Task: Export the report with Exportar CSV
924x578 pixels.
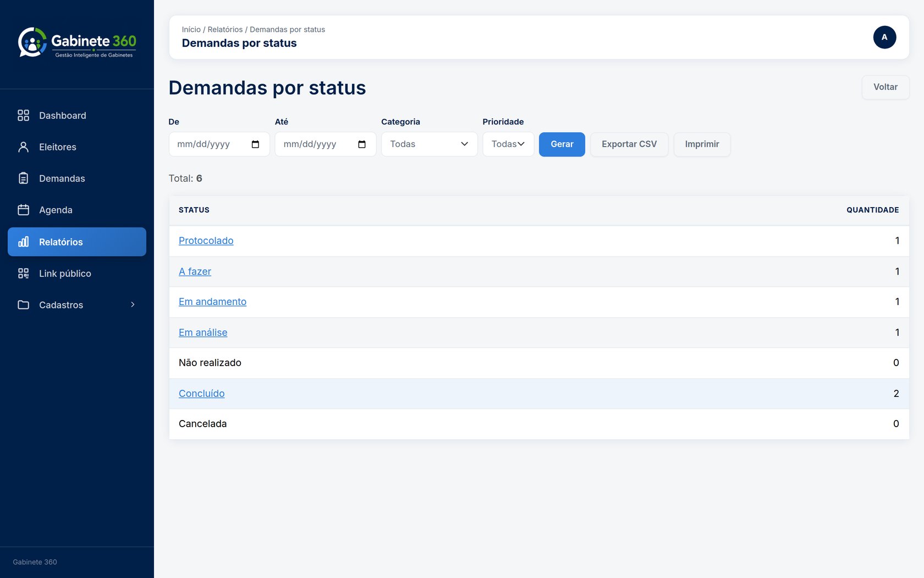Action: (629, 144)
